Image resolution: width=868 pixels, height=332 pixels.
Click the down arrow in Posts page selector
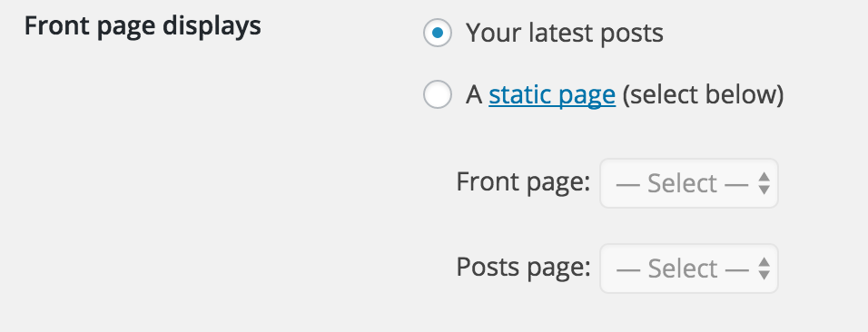click(x=764, y=276)
